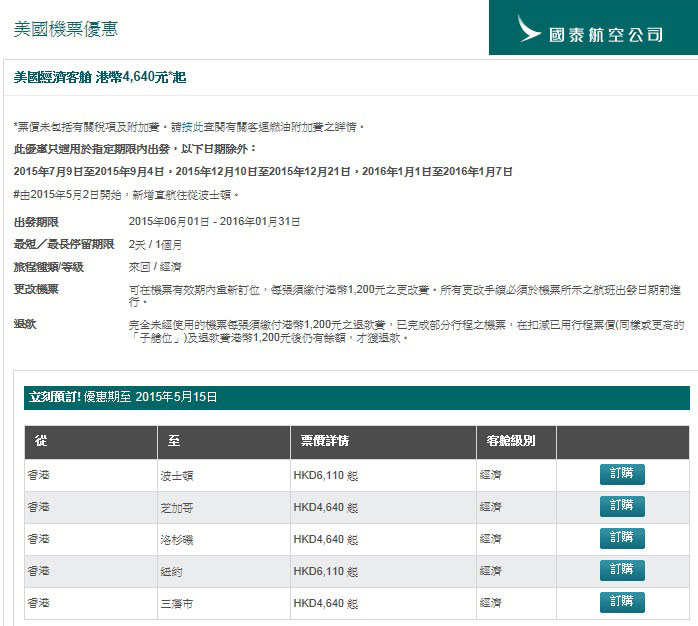Select the 波士頓 destination cell
This screenshot has height=626, width=698.
coord(176,476)
